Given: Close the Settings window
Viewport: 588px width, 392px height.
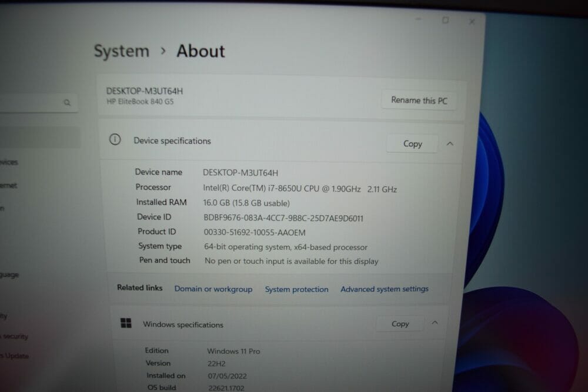Looking at the screenshot, I should pyautogui.click(x=472, y=22).
